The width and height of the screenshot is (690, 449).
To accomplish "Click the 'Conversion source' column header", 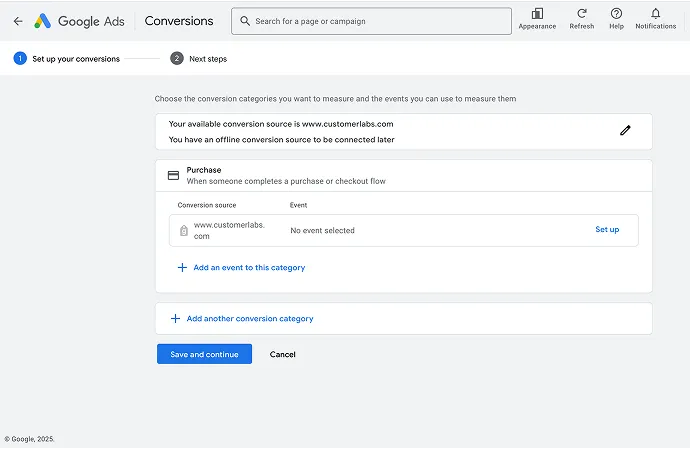I will click(x=207, y=205).
